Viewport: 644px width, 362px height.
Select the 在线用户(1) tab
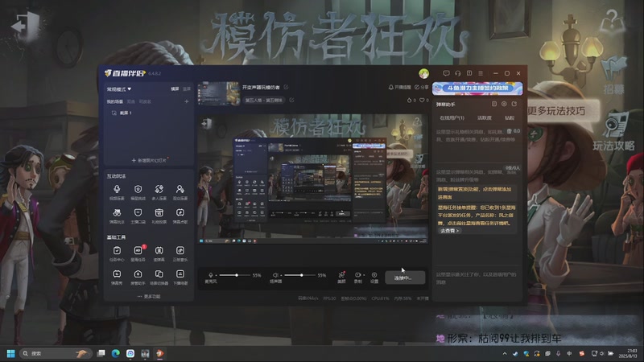click(452, 117)
